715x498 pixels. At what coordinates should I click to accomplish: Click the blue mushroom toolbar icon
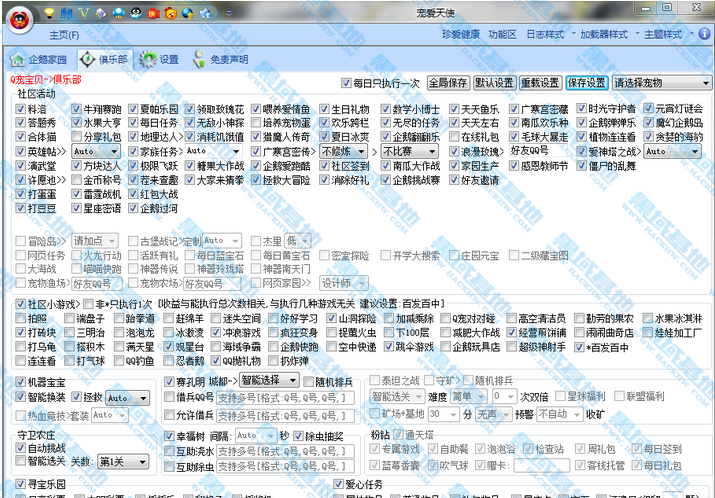click(119, 13)
